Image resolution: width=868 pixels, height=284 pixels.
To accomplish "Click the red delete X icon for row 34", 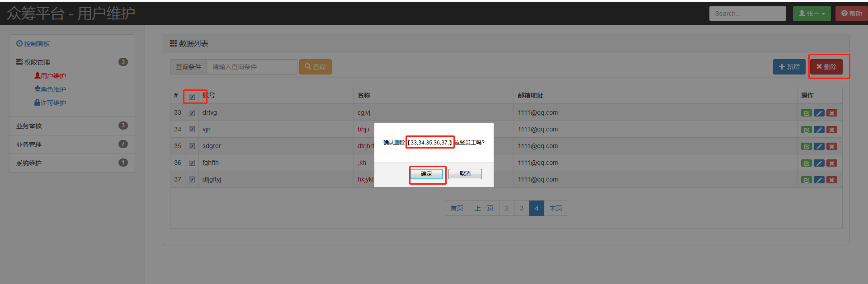I will point(832,130).
